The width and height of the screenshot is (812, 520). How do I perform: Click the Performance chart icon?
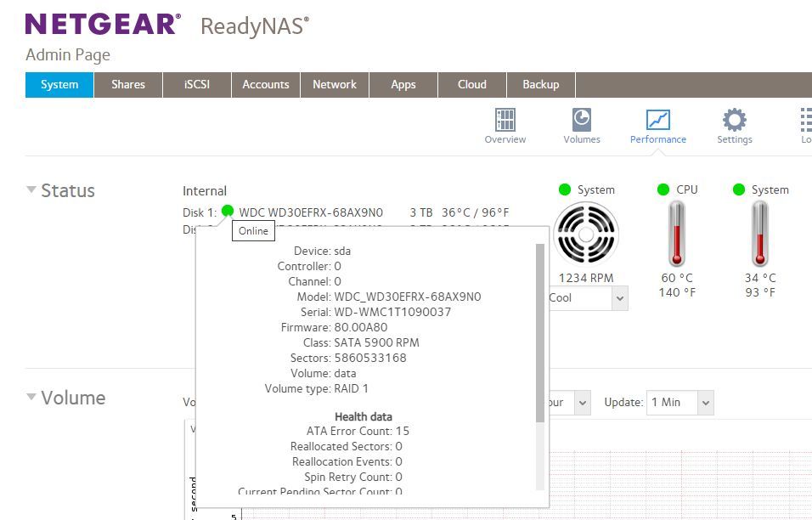tap(657, 120)
